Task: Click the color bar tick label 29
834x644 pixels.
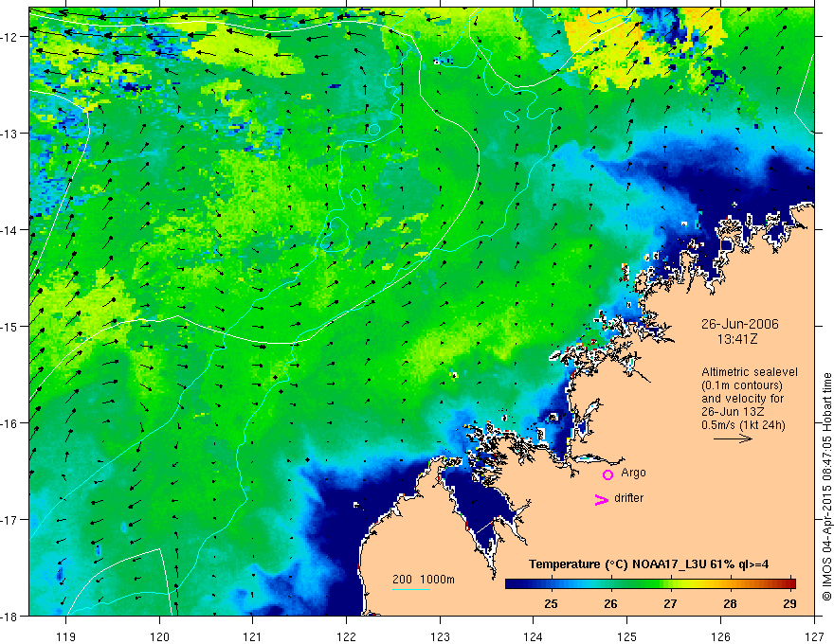Action: point(789,603)
